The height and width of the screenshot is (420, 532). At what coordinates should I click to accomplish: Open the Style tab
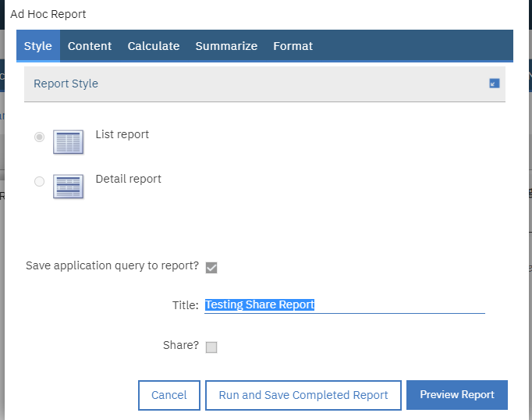(38, 46)
